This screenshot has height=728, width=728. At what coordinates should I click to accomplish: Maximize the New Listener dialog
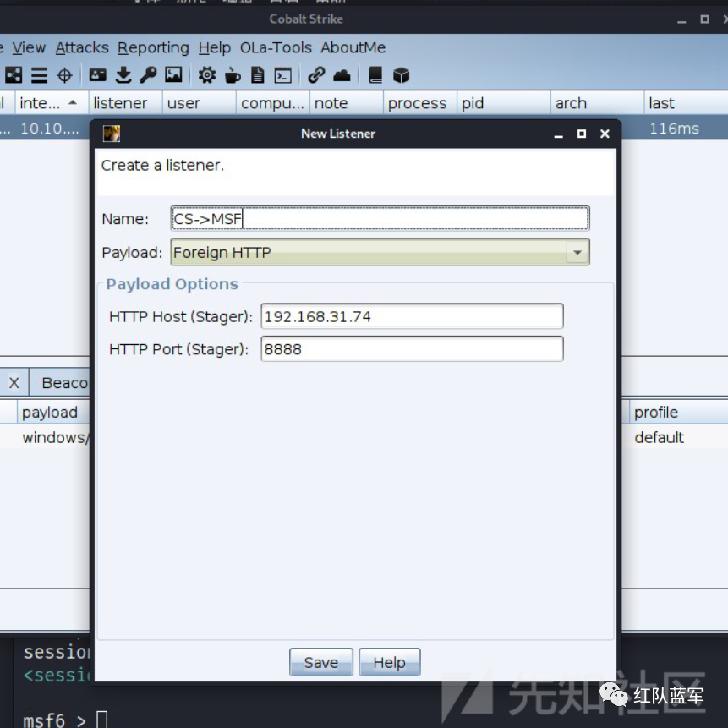pos(581,134)
